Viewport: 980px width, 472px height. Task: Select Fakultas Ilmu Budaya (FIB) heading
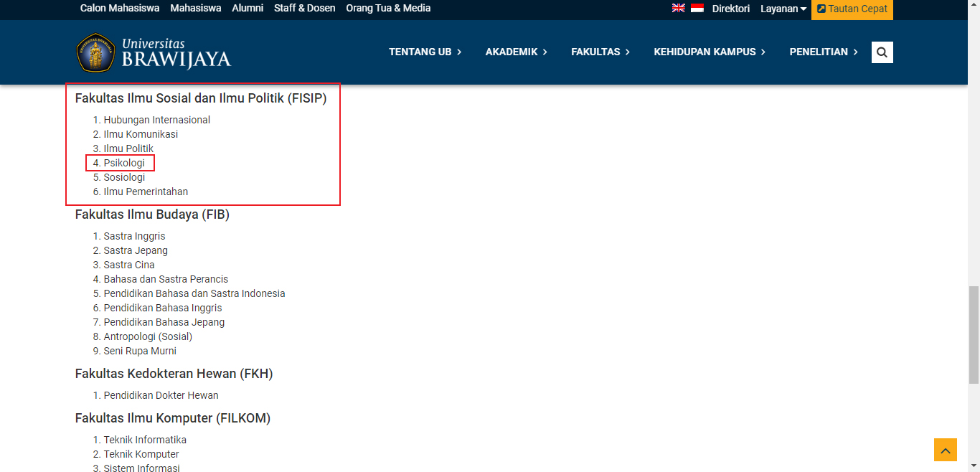point(152,214)
